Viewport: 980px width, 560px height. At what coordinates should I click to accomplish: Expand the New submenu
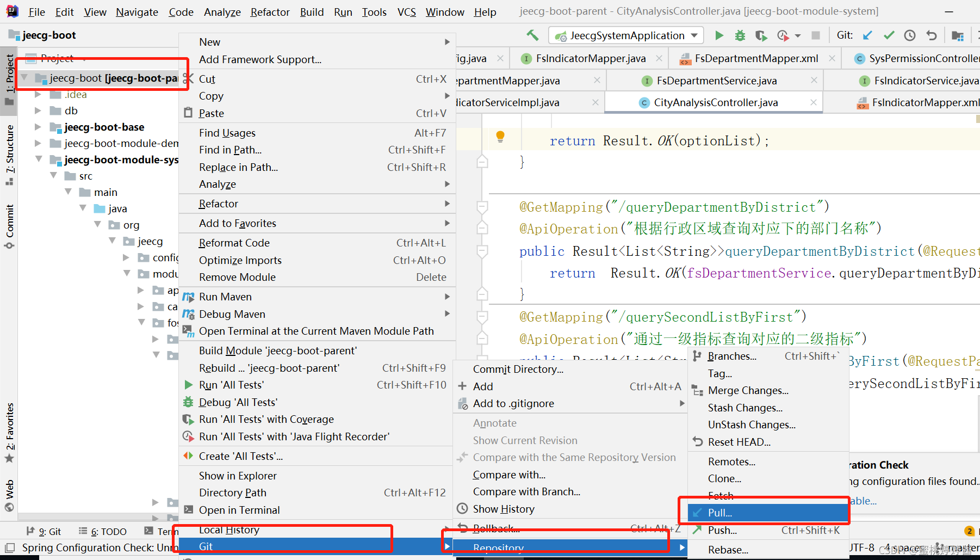click(x=317, y=42)
